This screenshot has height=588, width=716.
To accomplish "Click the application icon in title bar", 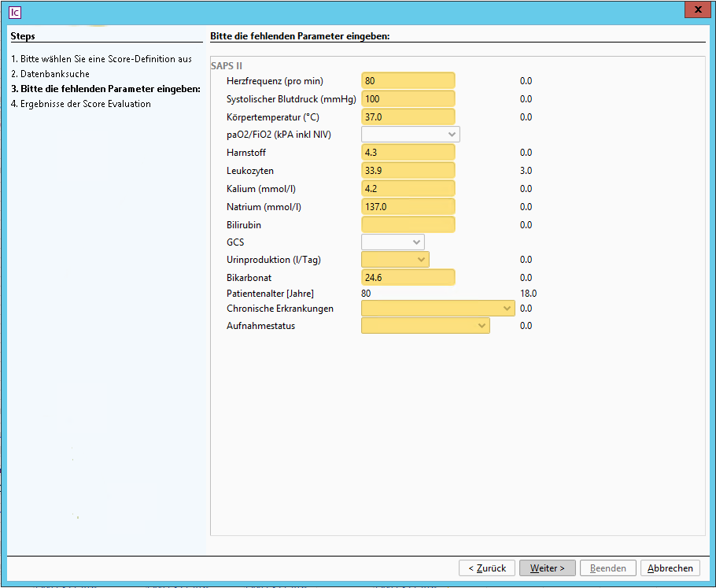I will (14, 11).
